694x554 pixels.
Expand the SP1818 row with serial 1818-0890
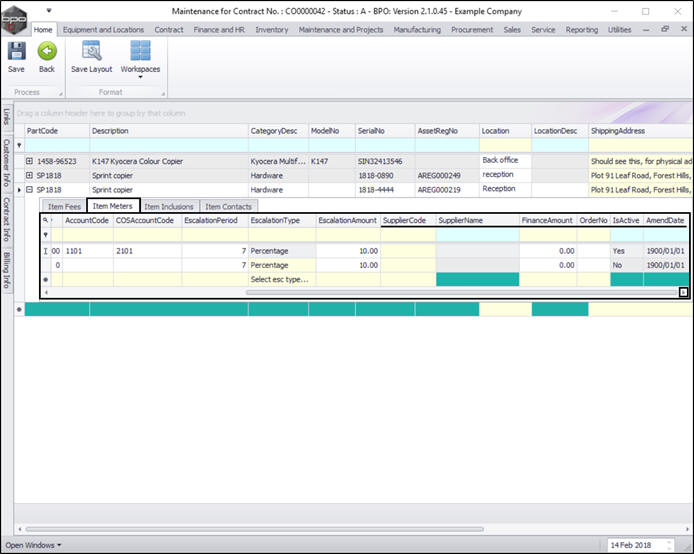pyautogui.click(x=30, y=175)
